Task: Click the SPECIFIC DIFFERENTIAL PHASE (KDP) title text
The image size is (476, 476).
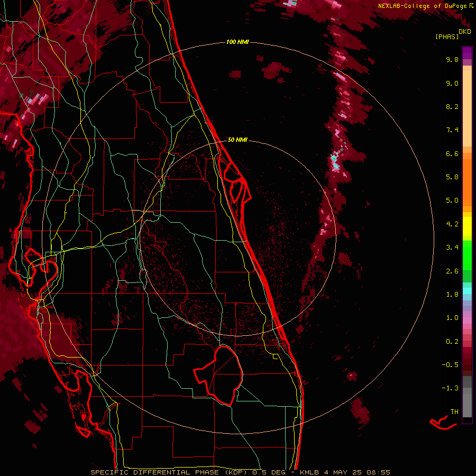Action: point(170,472)
